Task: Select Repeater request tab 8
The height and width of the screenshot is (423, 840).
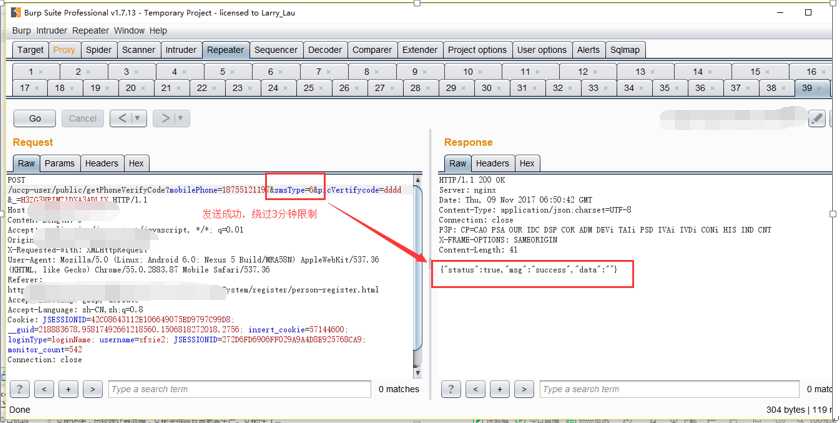Action: click(x=371, y=71)
